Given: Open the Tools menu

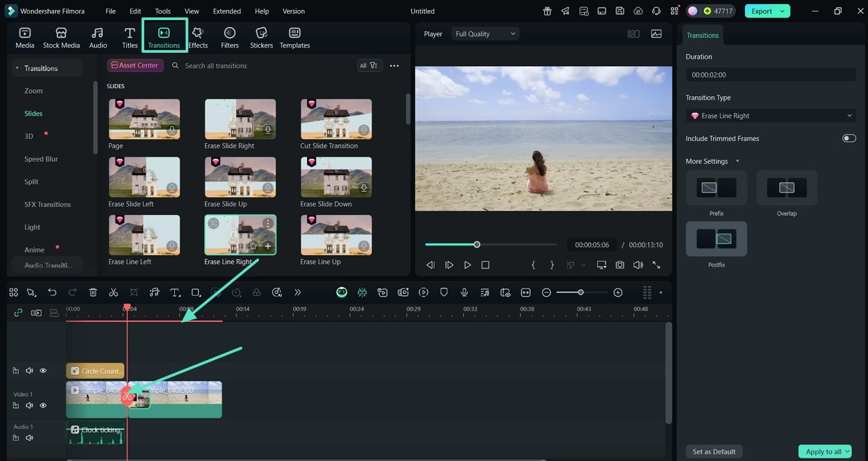Looking at the screenshot, I should [163, 11].
